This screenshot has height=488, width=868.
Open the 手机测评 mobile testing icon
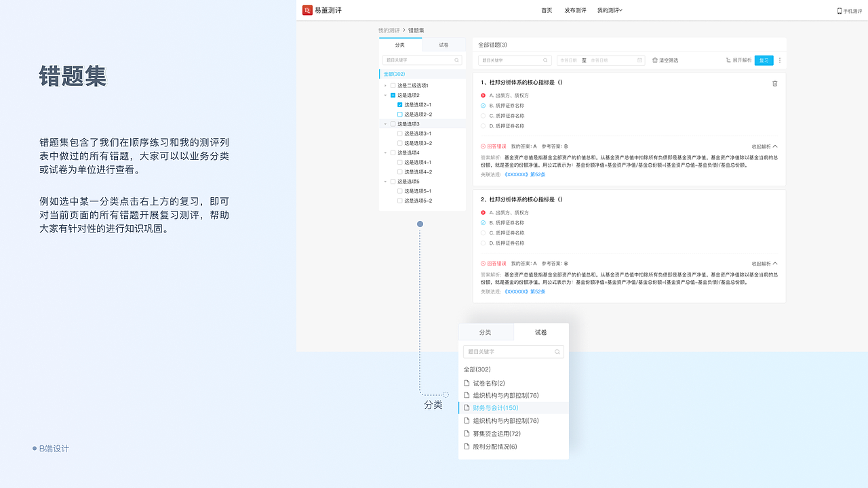(x=840, y=9)
